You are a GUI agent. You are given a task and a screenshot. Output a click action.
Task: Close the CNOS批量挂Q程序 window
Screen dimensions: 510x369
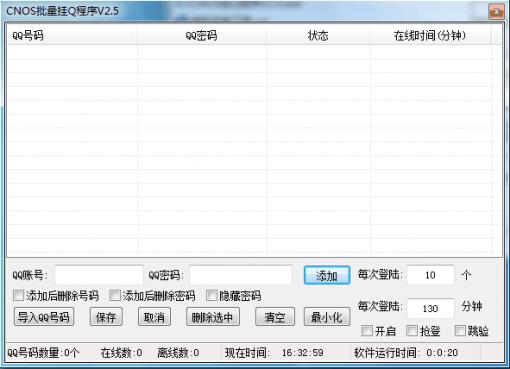[496, 12]
